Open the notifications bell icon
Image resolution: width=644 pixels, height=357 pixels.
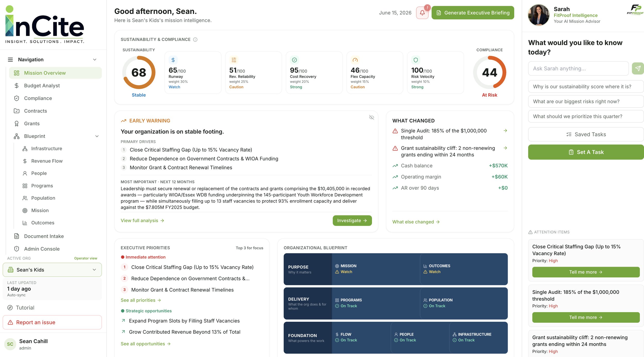pyautogui.click(x=422, y=13)
